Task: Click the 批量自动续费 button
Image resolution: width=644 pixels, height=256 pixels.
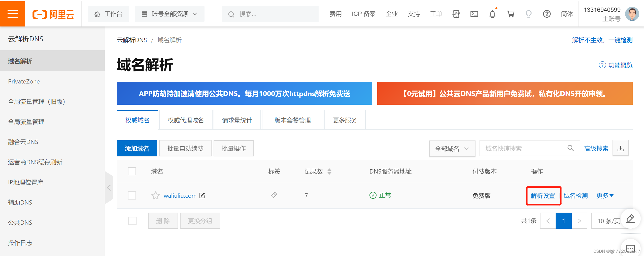Action: [x=185, y=148]
